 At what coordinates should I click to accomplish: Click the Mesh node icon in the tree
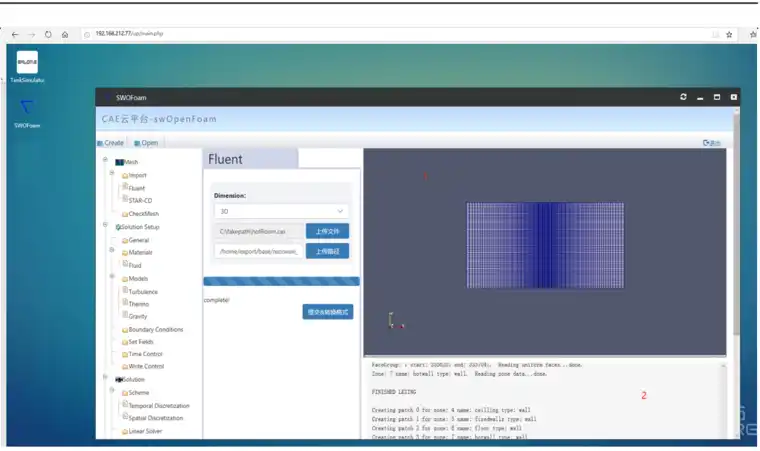pos(120,162)
